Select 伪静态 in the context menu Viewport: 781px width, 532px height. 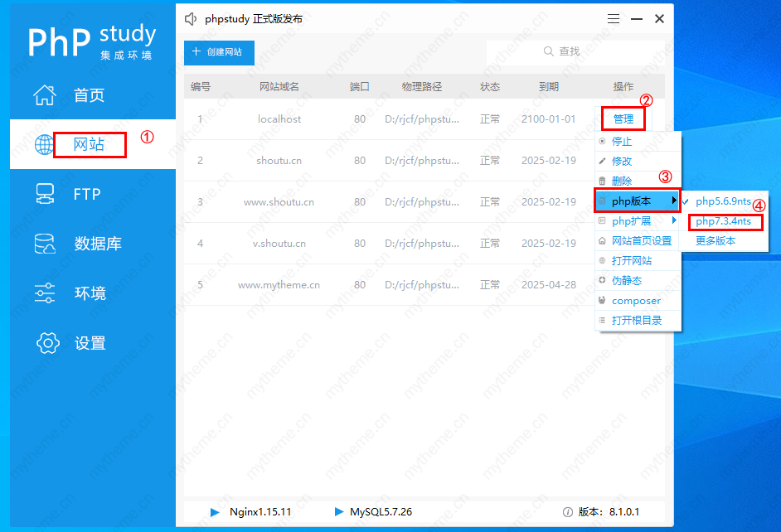click(x=627, y=281)
